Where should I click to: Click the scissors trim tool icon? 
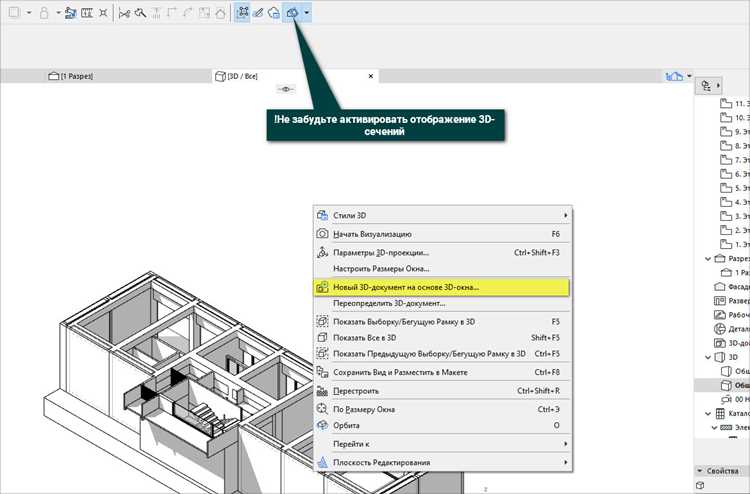(x=124, y=13)
